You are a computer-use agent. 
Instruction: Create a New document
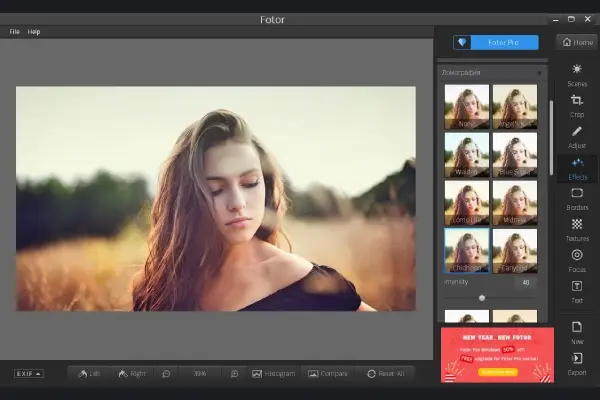(577, 333)
